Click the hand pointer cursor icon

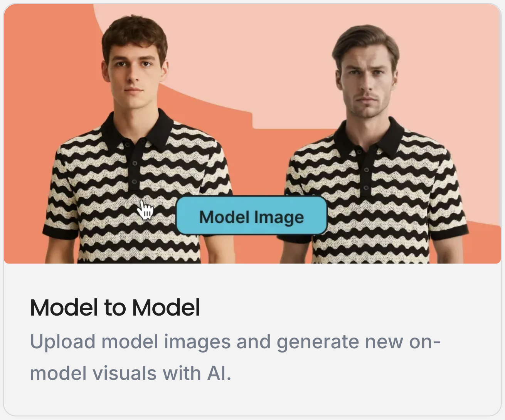pyautogui.click(x=145, y=210)
